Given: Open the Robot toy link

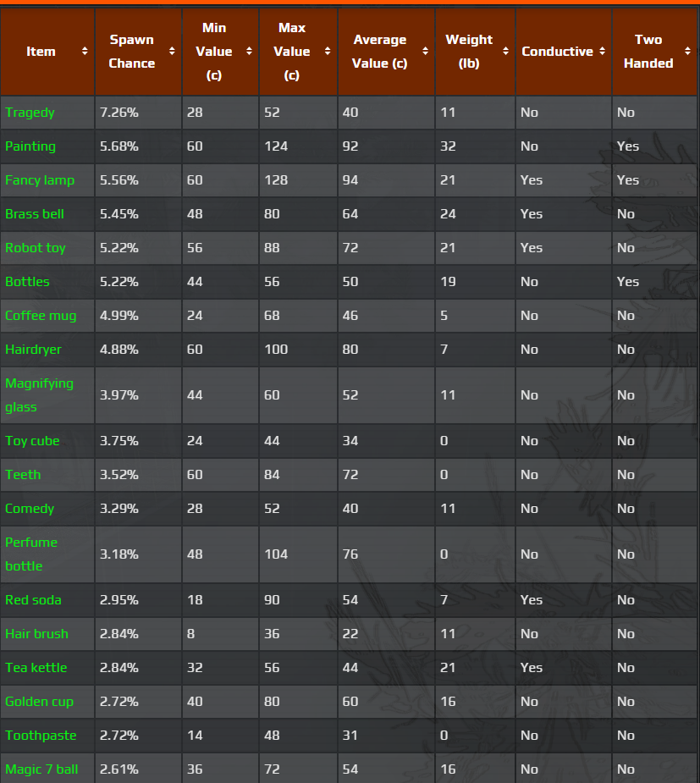Looking at the screenshot, I should (36, 248).
